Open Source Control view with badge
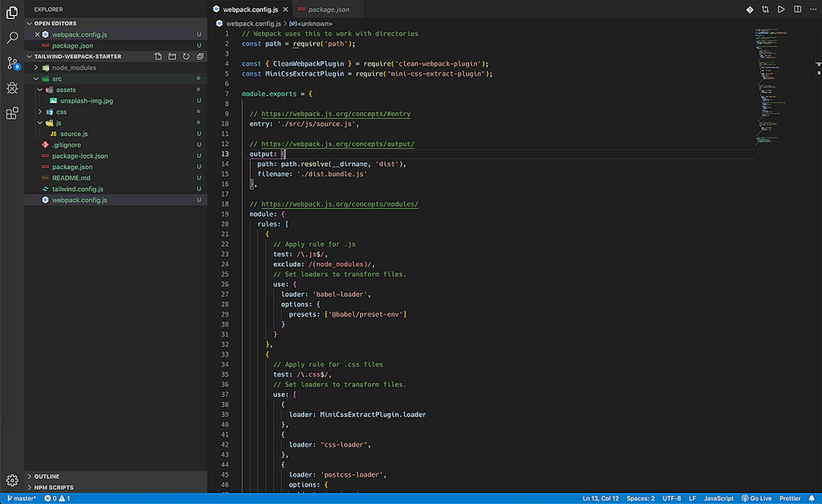This screenshot has width=822, height=504. point(13,63)
